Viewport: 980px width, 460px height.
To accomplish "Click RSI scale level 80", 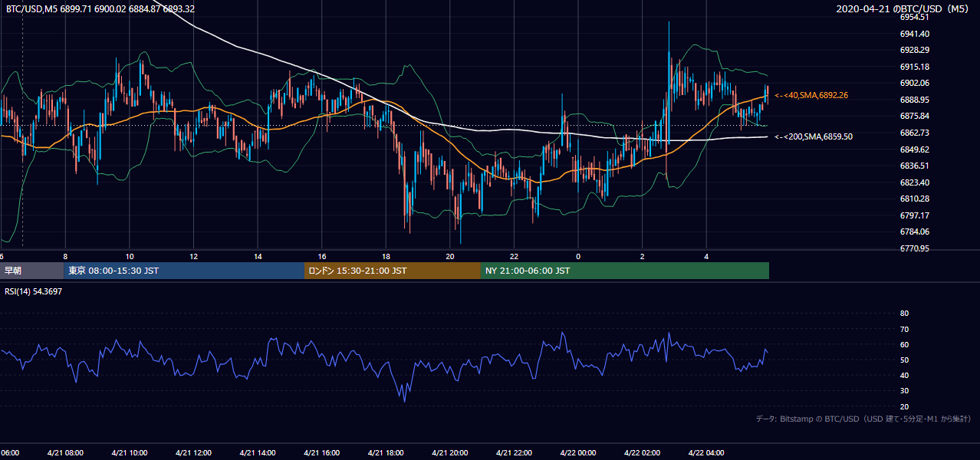I will tap(904, 314).
